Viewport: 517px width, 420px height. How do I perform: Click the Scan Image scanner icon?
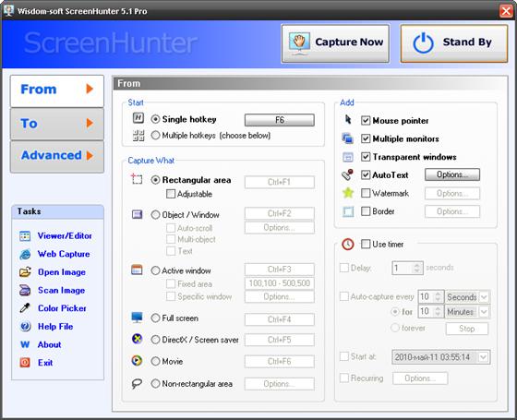coord(25,291)
